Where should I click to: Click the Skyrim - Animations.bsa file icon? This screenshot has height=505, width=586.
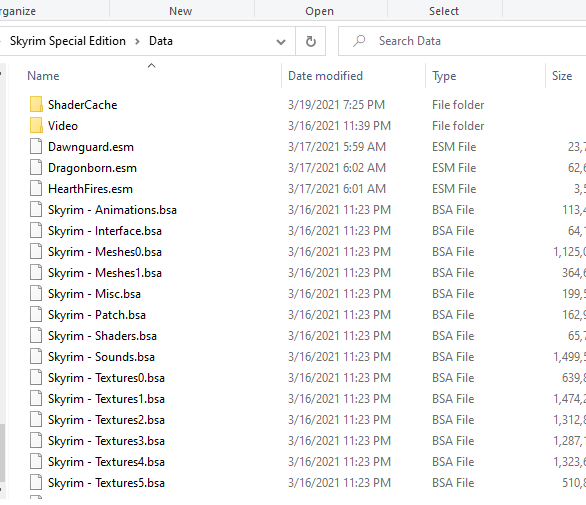tap(36, 210)
